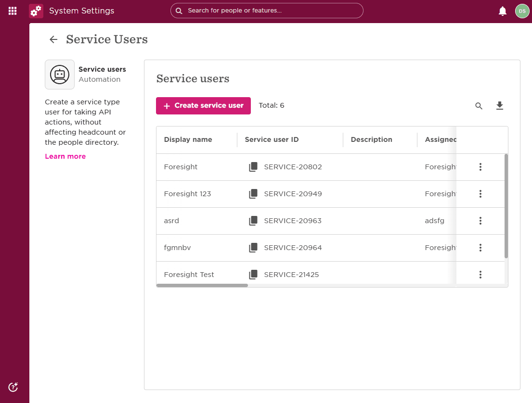The height and width of the screenshot is (403, 532).
Task: Click the table's vertical scrollbar
Action: pyautogui.click(x=506, y=206)
